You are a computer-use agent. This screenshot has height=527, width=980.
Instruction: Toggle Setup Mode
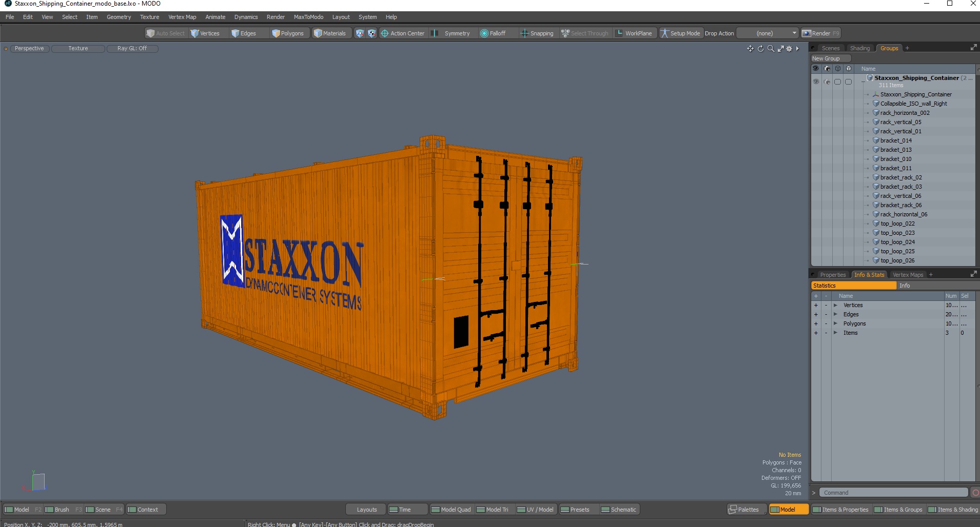(680, 33)
